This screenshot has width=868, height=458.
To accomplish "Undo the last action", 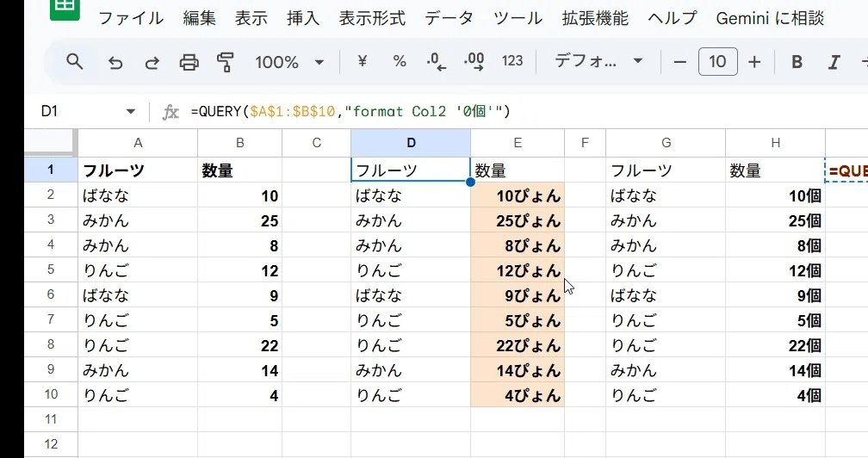I will coord(115,63).
